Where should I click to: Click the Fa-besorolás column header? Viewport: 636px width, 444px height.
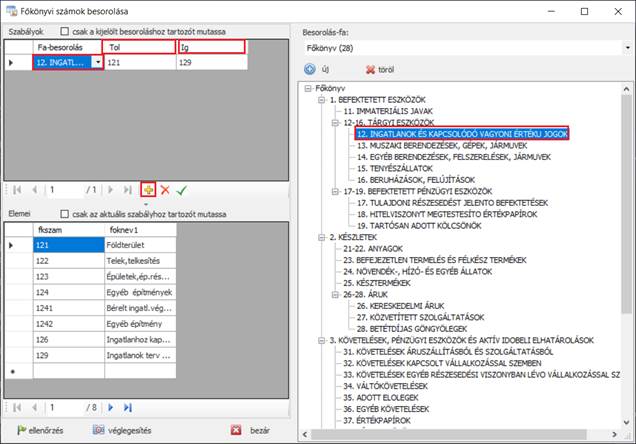[x=67, y=47]
